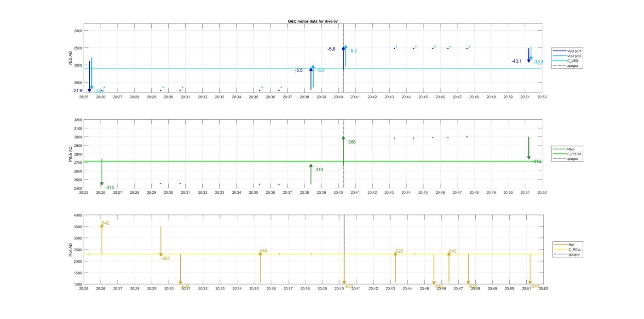The width and height of the screenshot is (644, 319).
Task: Click the green pitch arrow labeled -316
Action: click(x=529, y=148)
